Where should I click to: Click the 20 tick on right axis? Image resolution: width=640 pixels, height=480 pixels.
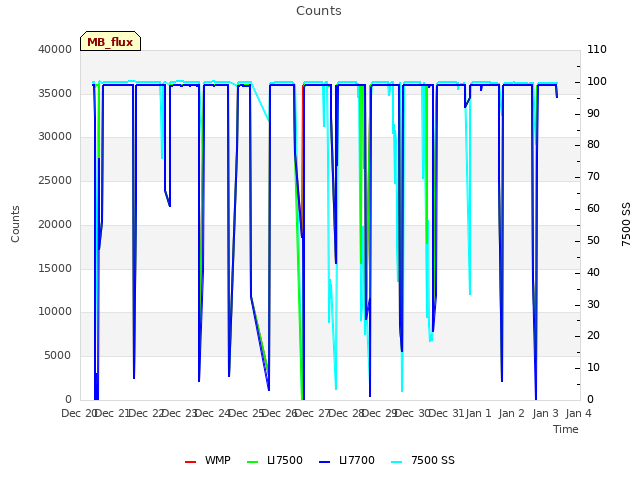593,336
